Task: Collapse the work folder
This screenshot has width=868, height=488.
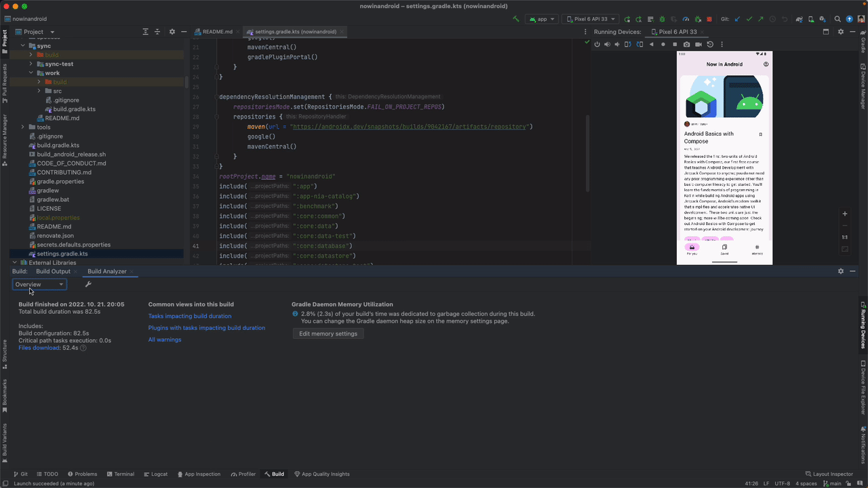Action: pos(31,73)
